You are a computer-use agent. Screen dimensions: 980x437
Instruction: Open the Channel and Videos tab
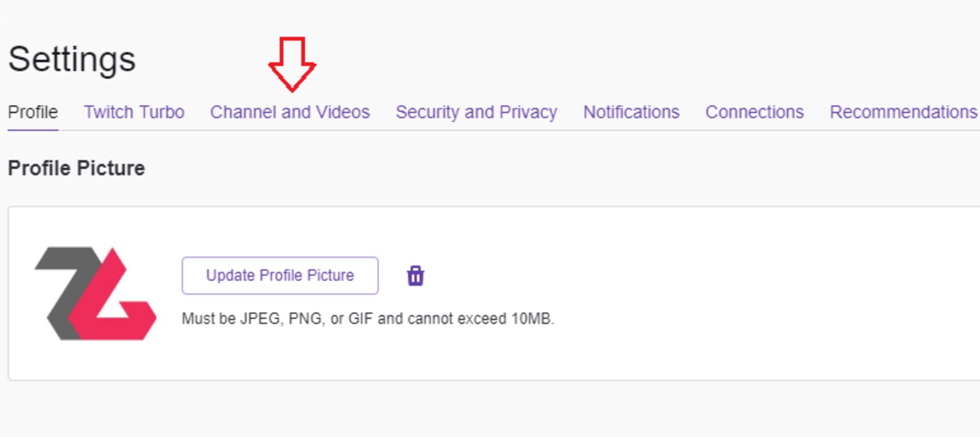[x=290, y=112]
